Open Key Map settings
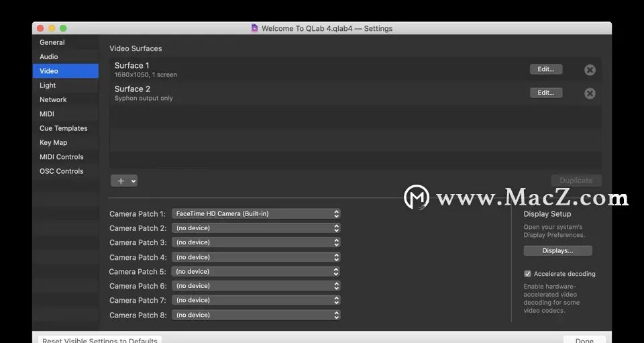 point(66,142)
